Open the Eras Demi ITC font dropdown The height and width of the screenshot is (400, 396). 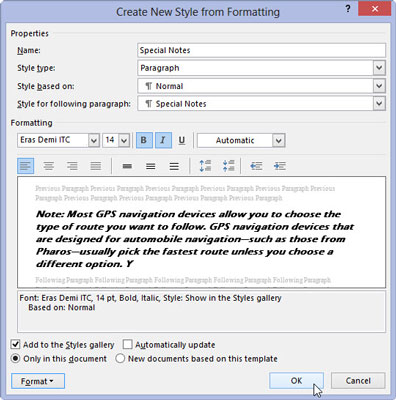click(94, 140)
